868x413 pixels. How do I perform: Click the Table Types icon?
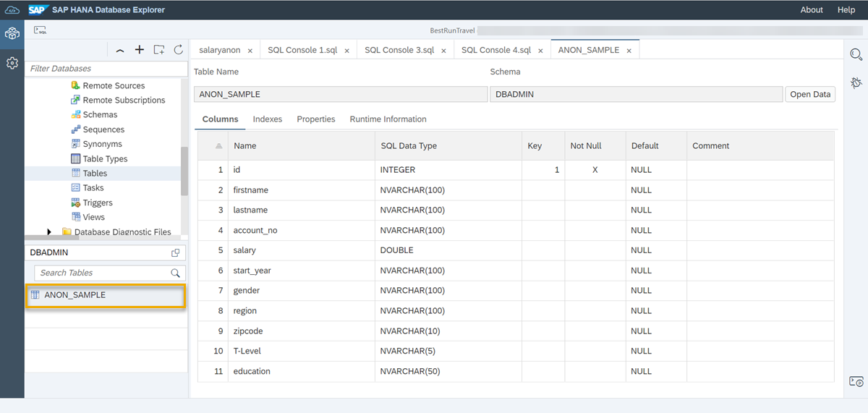tap(76, 158)
